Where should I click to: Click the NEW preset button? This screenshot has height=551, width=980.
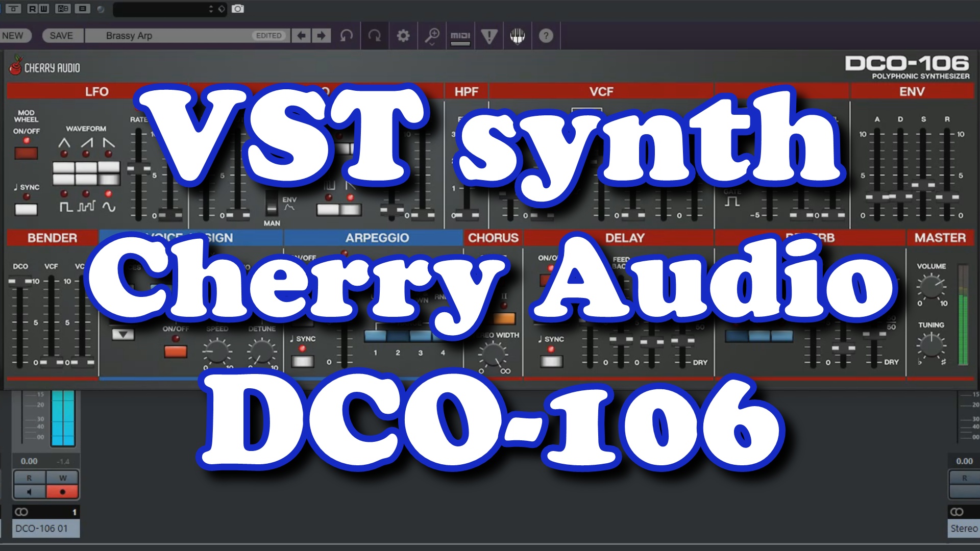click(13, 36)
